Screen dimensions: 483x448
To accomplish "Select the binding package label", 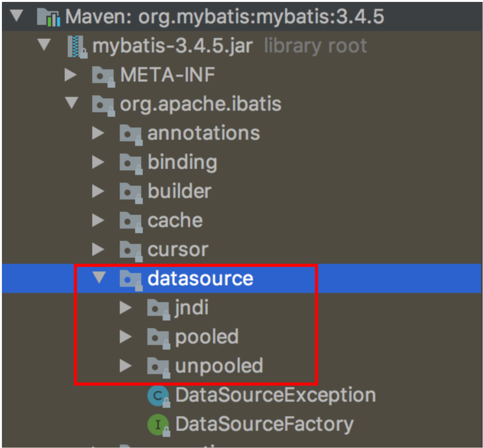I will click(183, 162).
